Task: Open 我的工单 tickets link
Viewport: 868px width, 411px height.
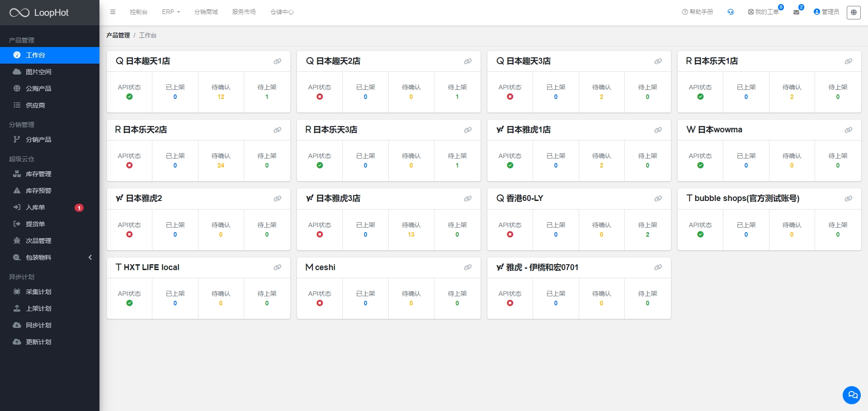Action: click(763, 12)
